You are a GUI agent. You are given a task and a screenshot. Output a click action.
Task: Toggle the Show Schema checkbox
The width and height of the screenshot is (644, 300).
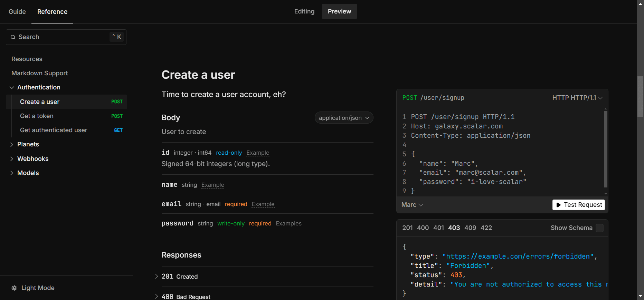pyautogui.click(x=600, y=228)
